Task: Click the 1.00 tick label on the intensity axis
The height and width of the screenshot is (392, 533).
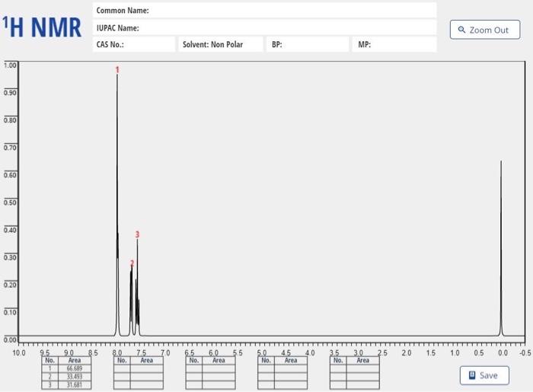Action: [10, 65]
